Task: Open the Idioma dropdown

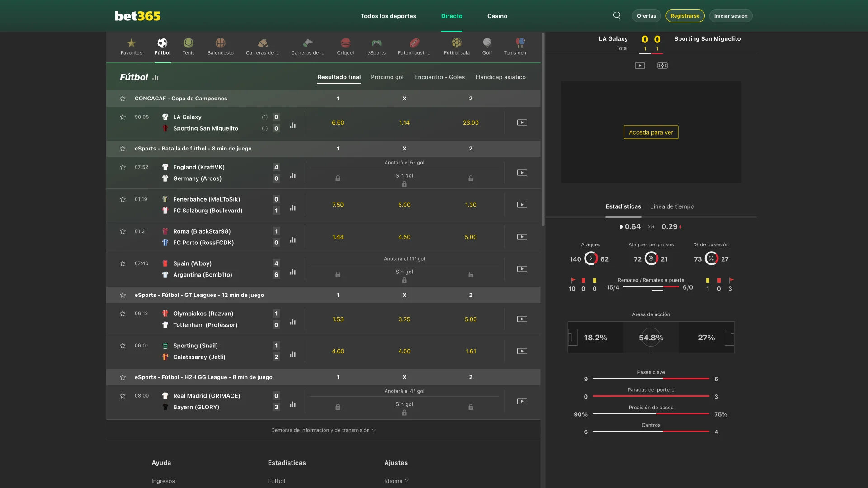Action: [x=396, y=481]
